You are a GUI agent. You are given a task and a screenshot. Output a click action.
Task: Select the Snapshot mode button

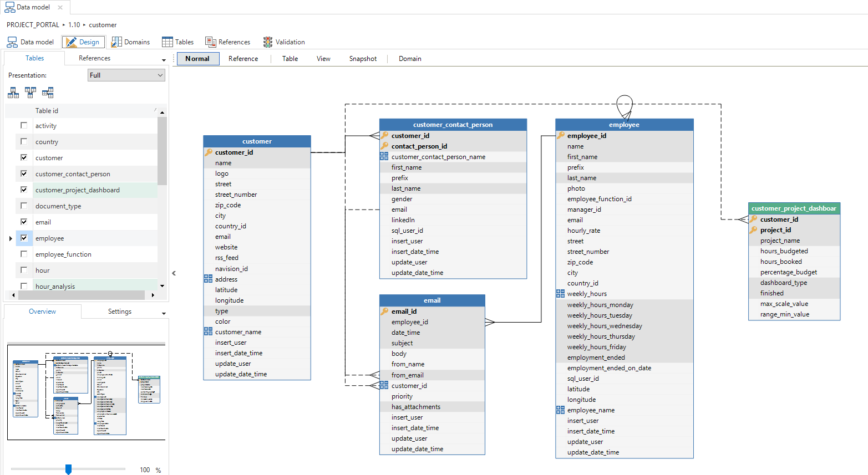pyautogui.click(x=363, y=59)
